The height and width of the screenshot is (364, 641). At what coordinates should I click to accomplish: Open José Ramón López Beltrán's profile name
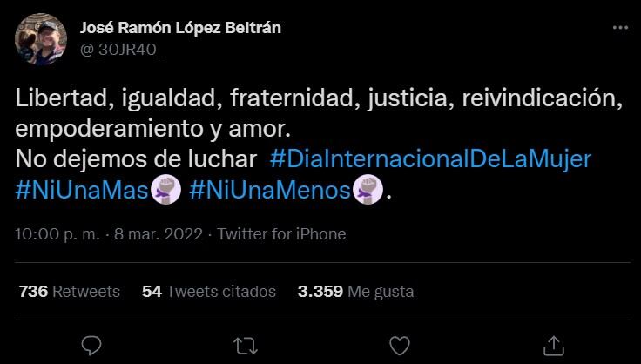tap(180, 27)
